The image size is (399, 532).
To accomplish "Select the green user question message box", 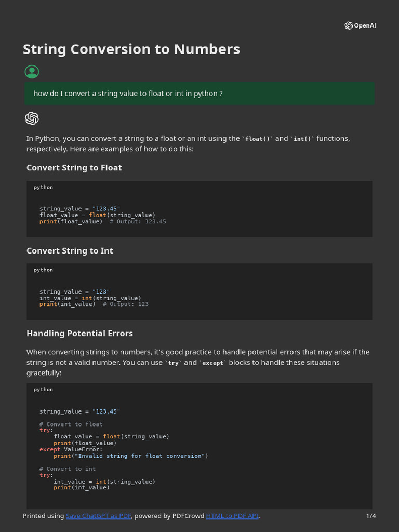I will click(199, 94).
